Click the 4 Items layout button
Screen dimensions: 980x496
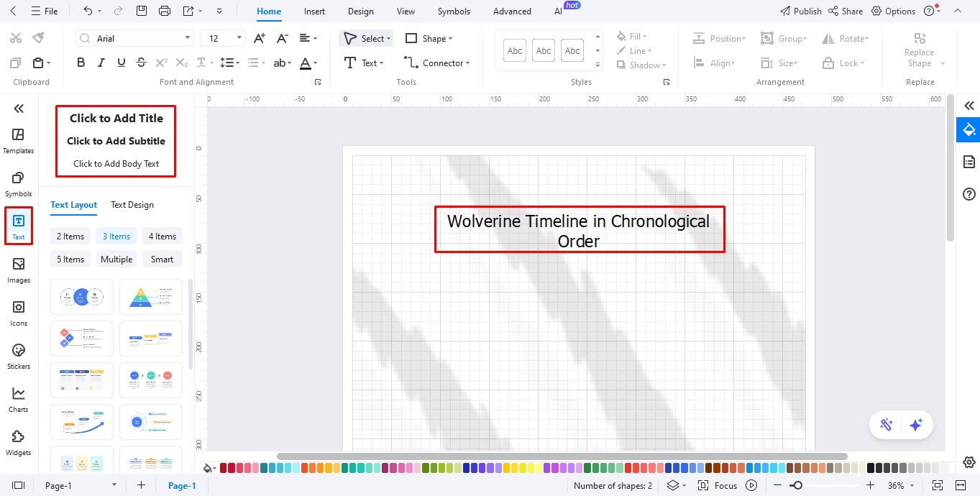click(162, 236)
